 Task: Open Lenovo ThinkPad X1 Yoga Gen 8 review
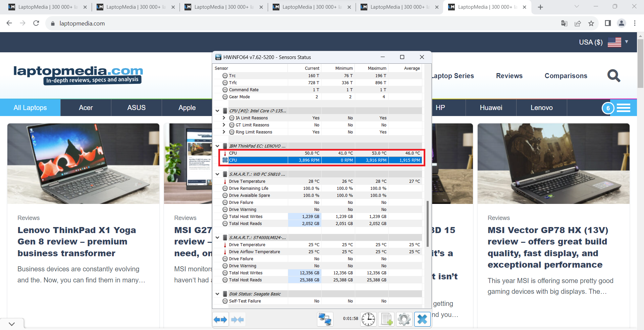[x=77, y=241]
